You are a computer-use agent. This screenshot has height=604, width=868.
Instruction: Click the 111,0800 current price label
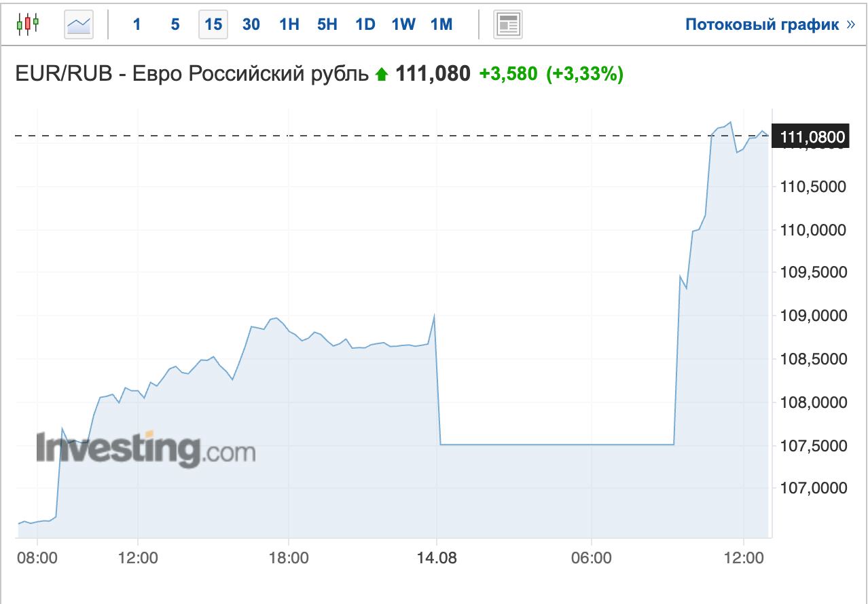tap(812, 138)
